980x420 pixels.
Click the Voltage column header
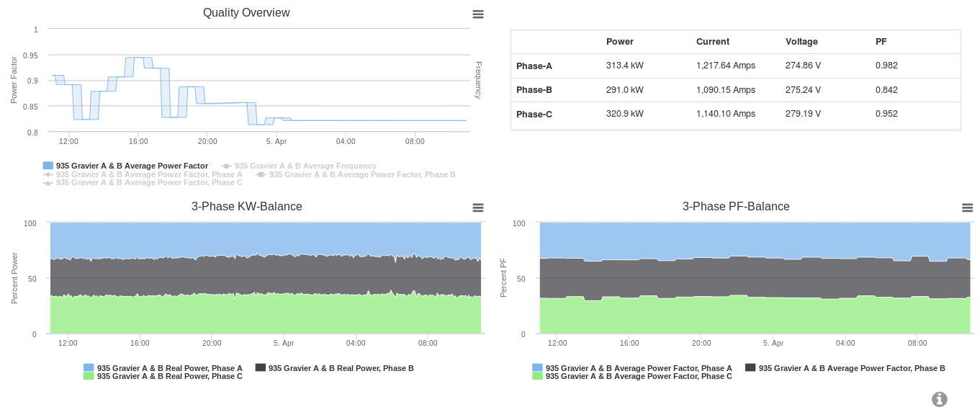(801, 42)
